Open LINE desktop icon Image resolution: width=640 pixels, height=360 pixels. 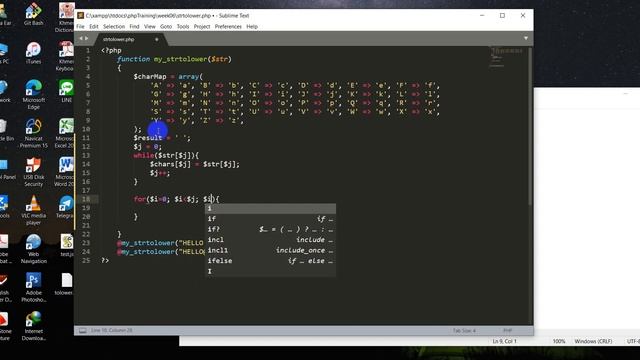[66, 91]
